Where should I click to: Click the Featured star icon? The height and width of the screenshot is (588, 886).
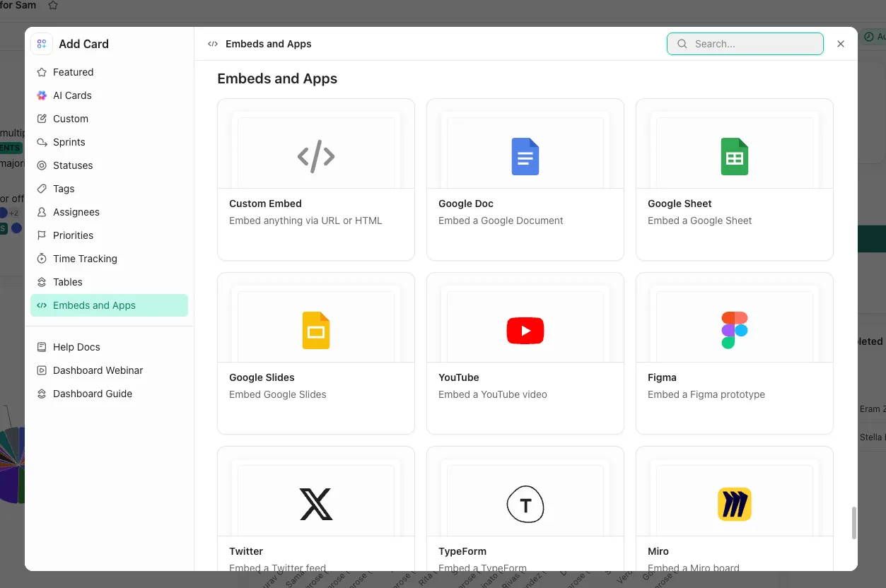pyautogui.click(x=42, y=72)
